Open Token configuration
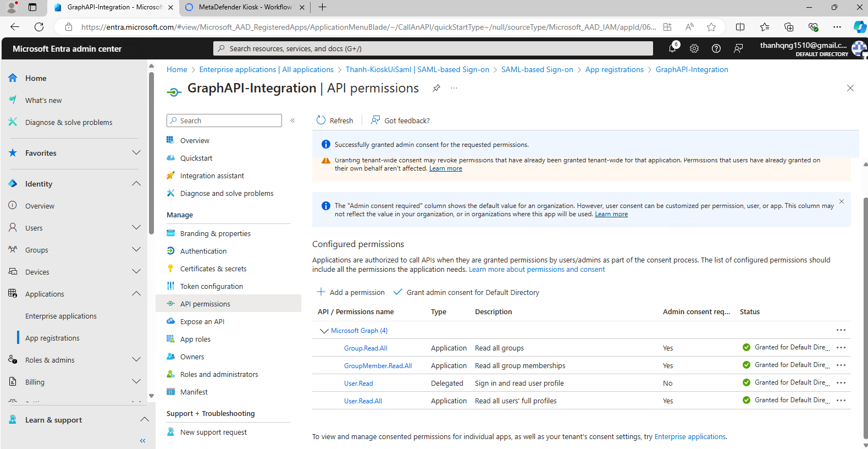Screen dimensions: 868x449 (212, 286)
